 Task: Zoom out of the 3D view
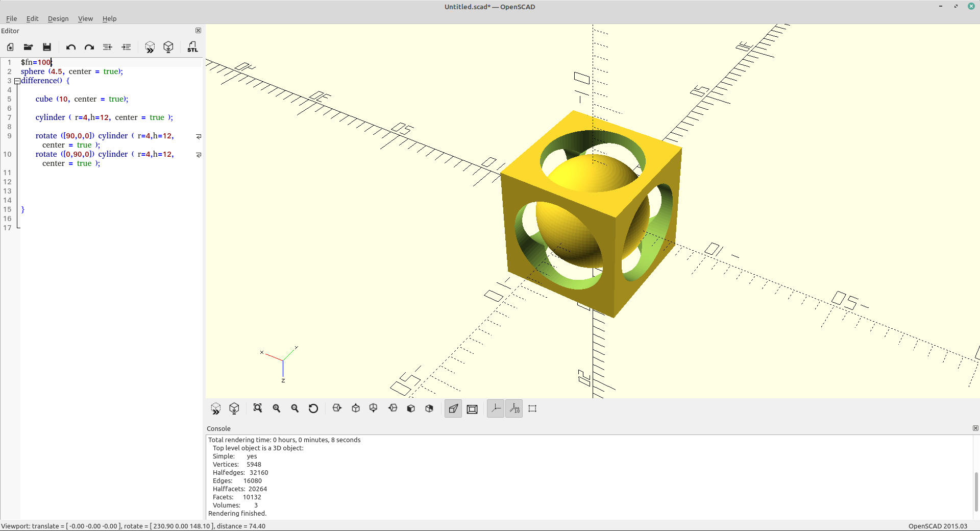(x=295, y=408)
